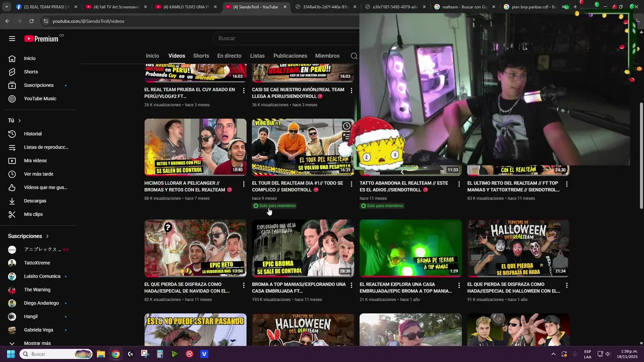The width and height of the screenshot is (644, 362).
Task: Open File Explorer from the taskbar
Action: 101,354
